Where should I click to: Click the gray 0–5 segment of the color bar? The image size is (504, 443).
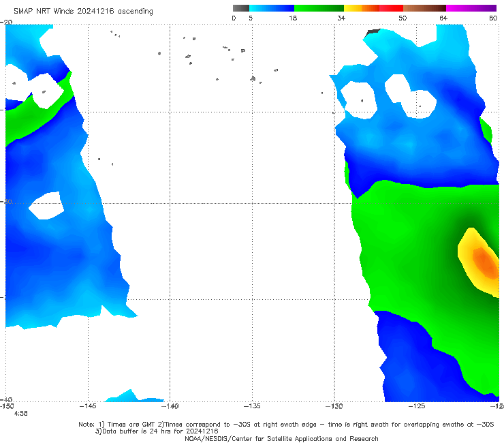click(241, 8)
